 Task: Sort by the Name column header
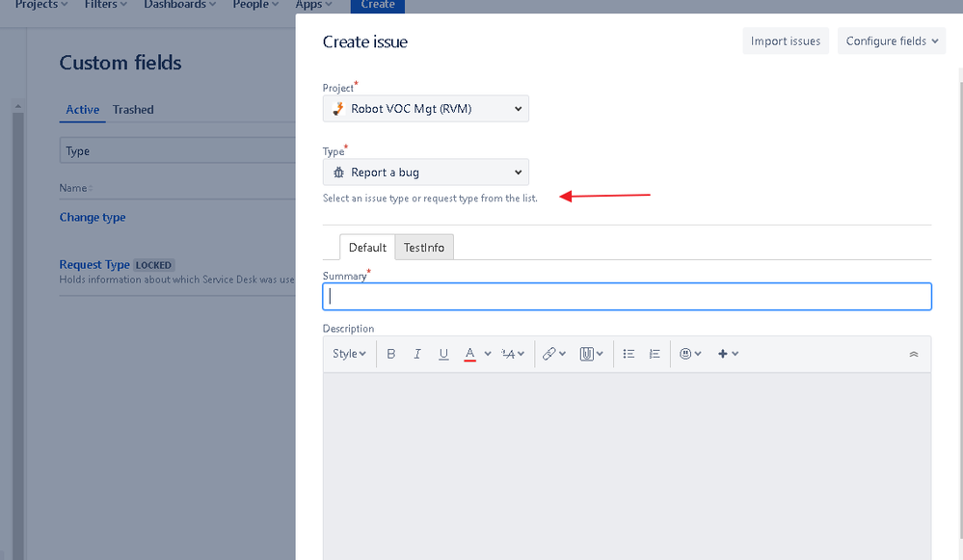[75, 188]
